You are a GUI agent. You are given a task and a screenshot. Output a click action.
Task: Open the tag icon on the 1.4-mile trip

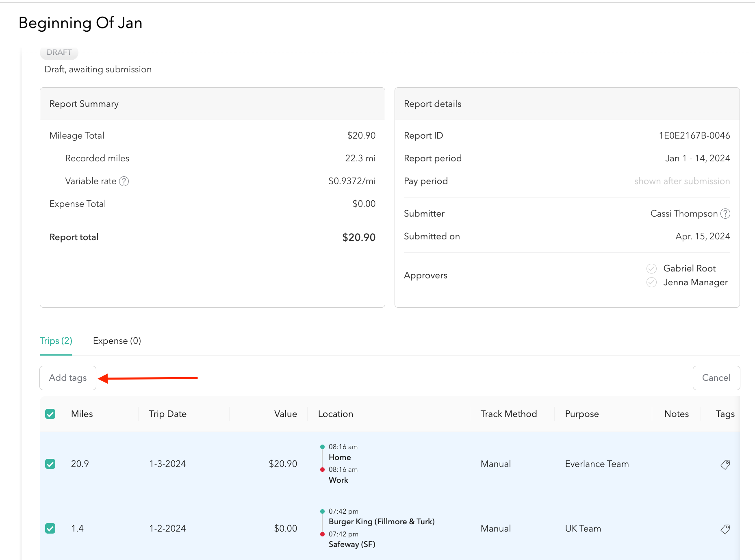pos(725,529)
